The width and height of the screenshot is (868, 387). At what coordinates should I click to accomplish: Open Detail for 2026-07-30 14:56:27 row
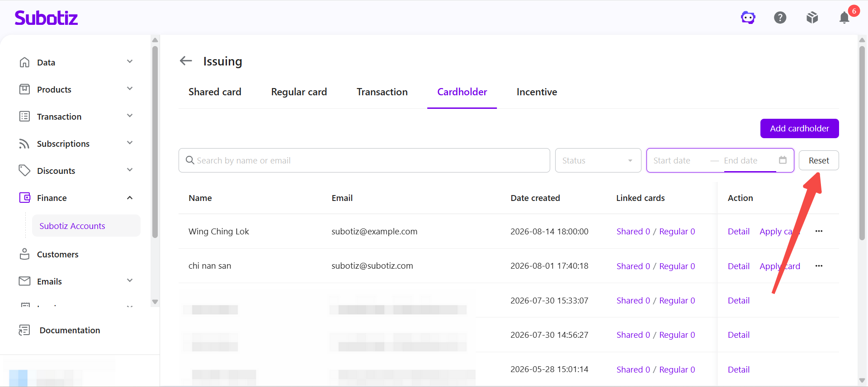tap(739, 335)
